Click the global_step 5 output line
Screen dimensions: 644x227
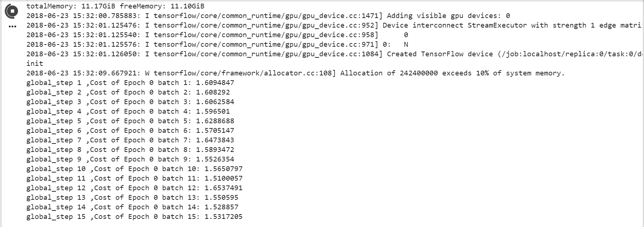click(x=130, y=121)
